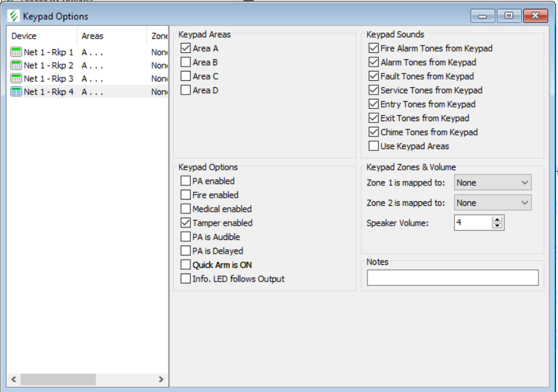Uncheck Tamper enabled option
The image size is (558, 392).
[x=186, y=223]
